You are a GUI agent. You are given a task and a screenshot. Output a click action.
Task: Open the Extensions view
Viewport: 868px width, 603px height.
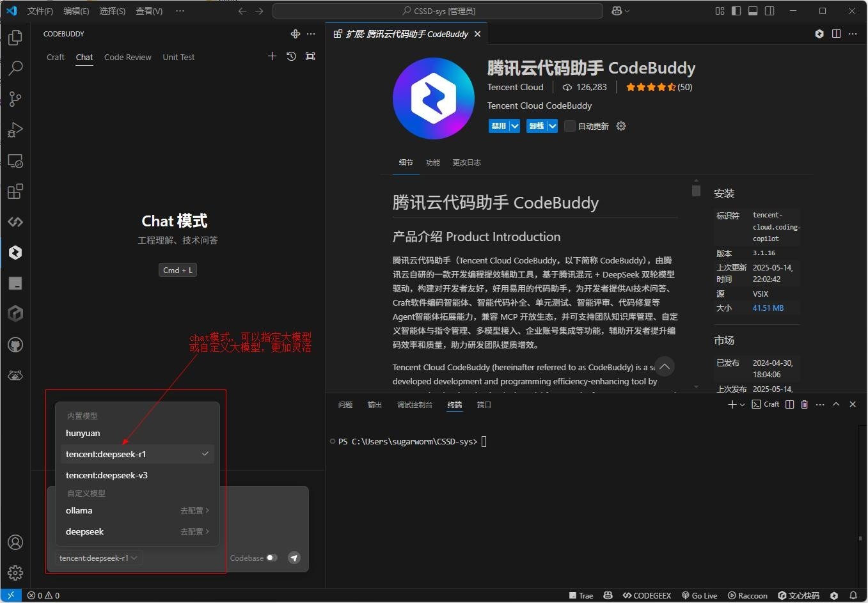click(15, 191)
